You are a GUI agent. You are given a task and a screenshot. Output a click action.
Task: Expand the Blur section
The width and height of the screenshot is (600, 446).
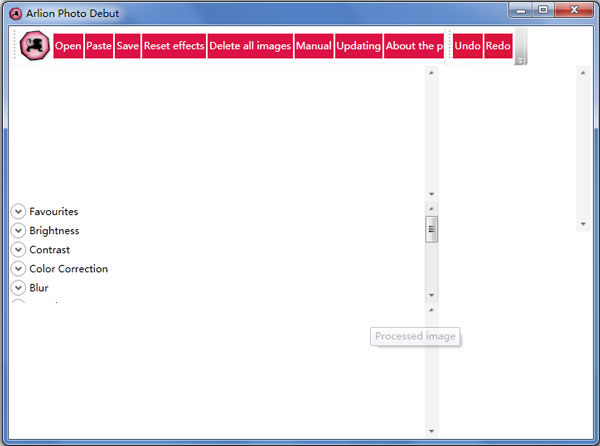[18, 288]
